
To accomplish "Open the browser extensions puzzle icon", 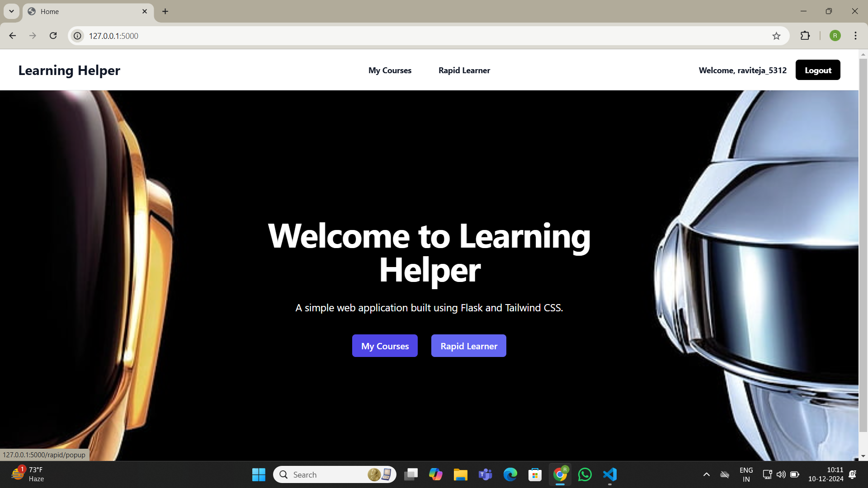I will (805, 36).
